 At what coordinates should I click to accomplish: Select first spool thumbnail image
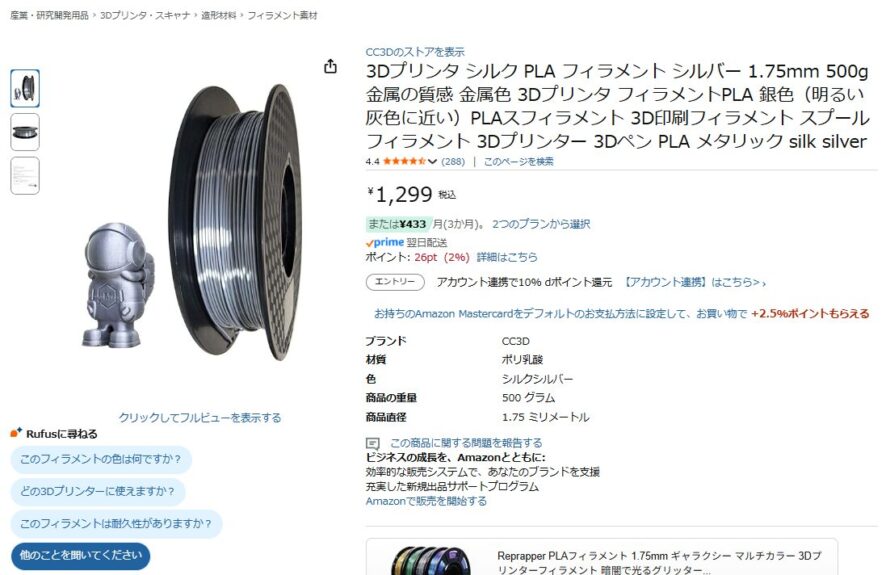25,89
